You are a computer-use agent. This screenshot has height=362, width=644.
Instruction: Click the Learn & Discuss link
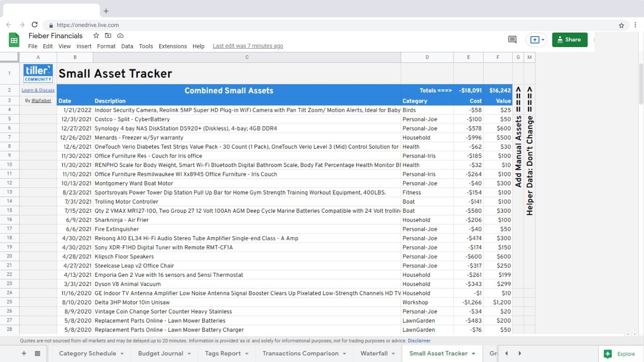[38, 90]
